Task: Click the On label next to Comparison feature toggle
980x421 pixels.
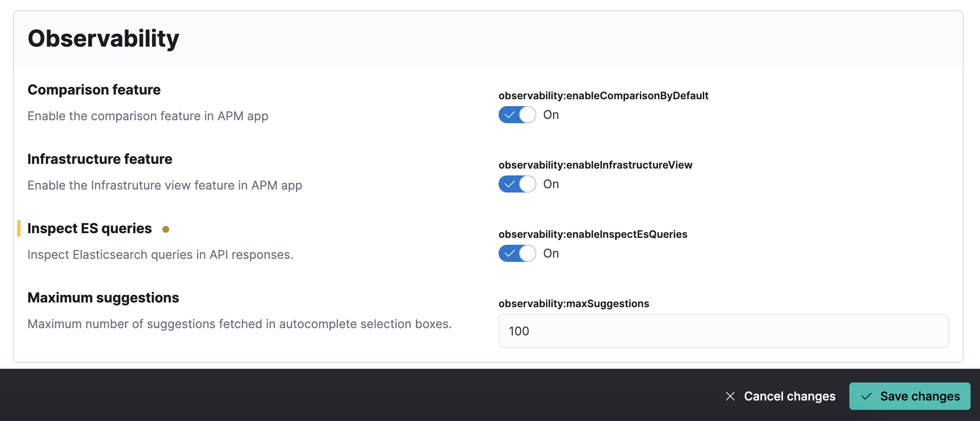Action: pyautogui.click(x=551, y=114)
